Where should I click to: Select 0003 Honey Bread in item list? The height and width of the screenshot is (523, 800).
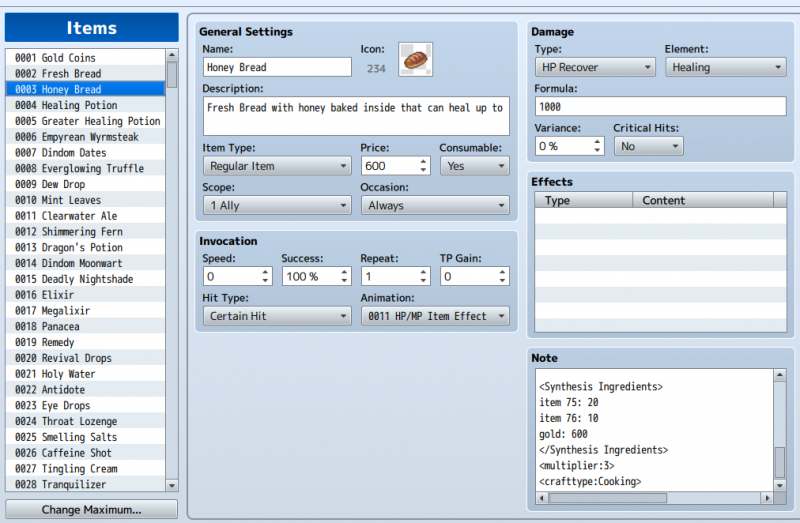[x=85, y=89]
